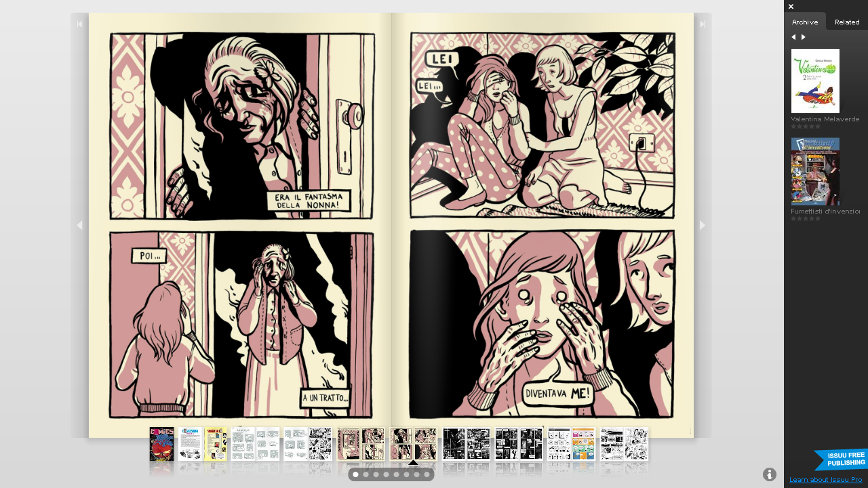Click the Valentina Melaverde title text
This screenshot has height=488, width=868.
(825, 119)
